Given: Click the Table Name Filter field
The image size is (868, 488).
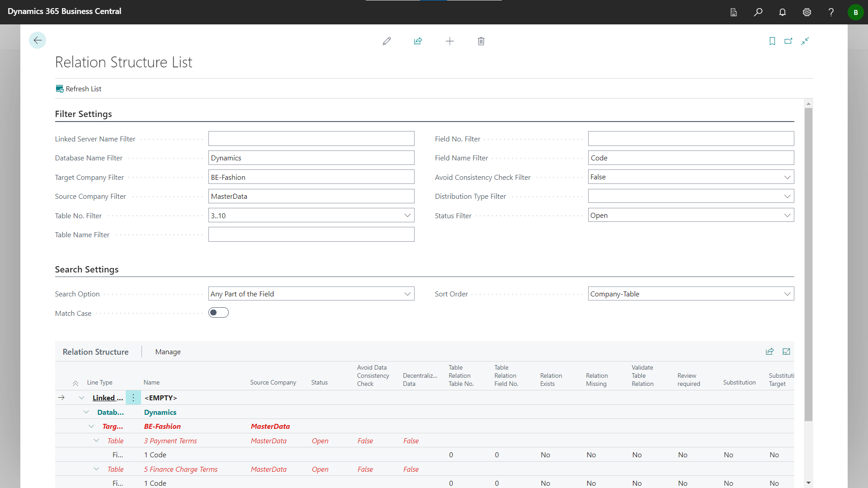Looking at the screenshot, I should point(311,235).
